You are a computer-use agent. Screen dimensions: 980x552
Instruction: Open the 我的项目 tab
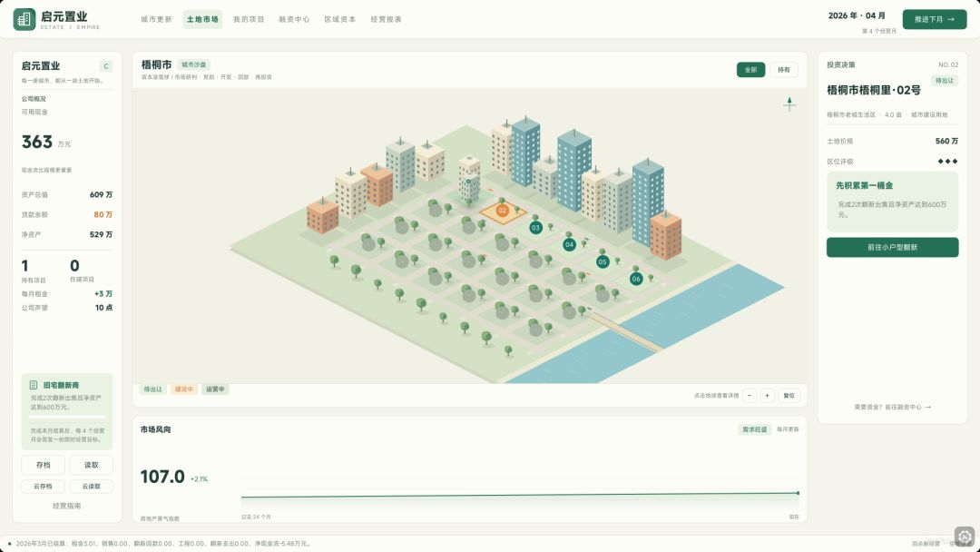pyautogui.click(x=249, y=19)
